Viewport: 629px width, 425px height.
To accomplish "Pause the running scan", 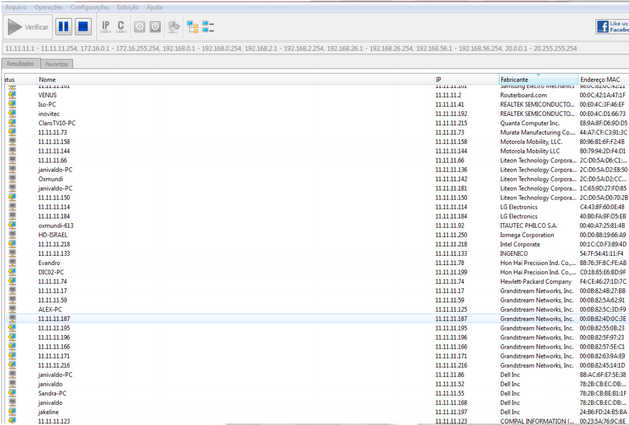I will coord(63,27).
